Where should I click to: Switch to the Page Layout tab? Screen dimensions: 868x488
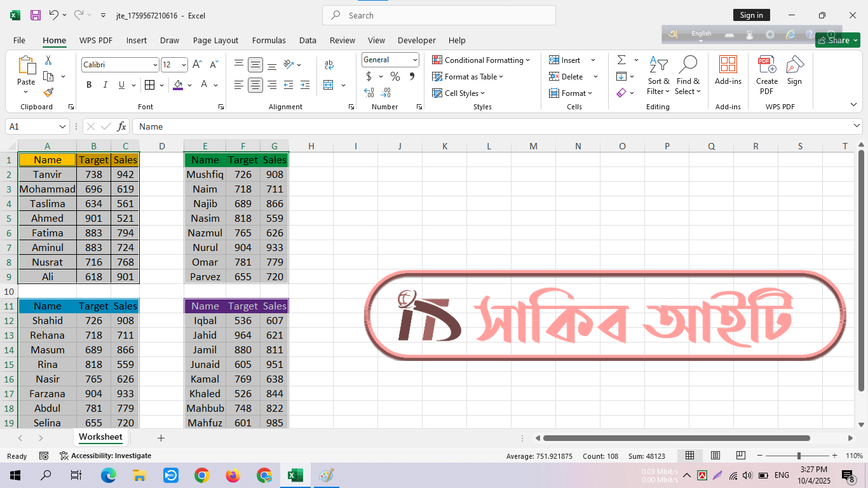[x=215, y=40]
